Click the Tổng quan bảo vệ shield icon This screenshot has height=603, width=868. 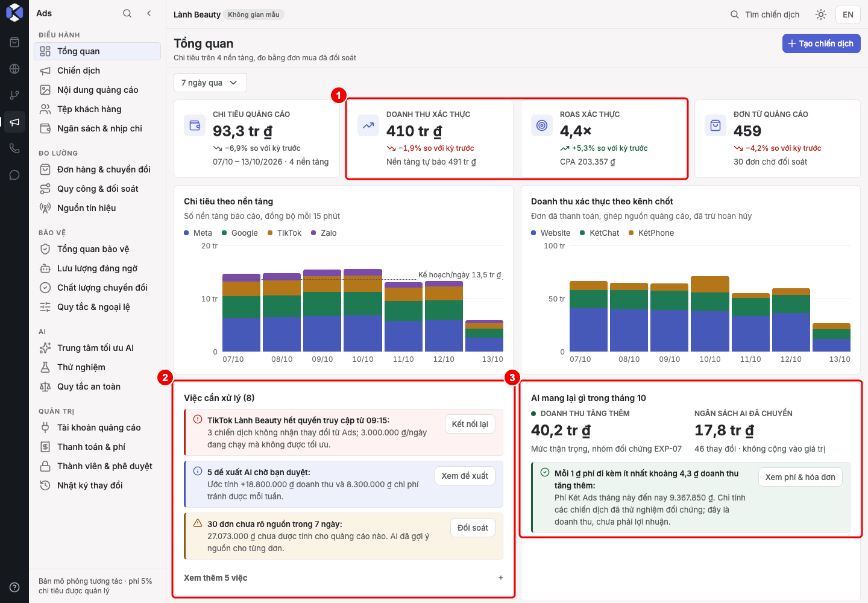[x=45, y=249]
